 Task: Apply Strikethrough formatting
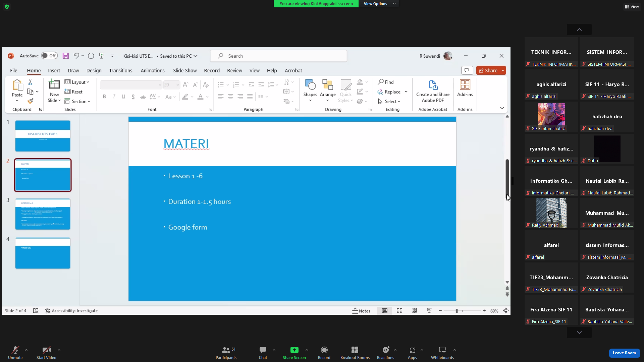(x=143, y=97)
